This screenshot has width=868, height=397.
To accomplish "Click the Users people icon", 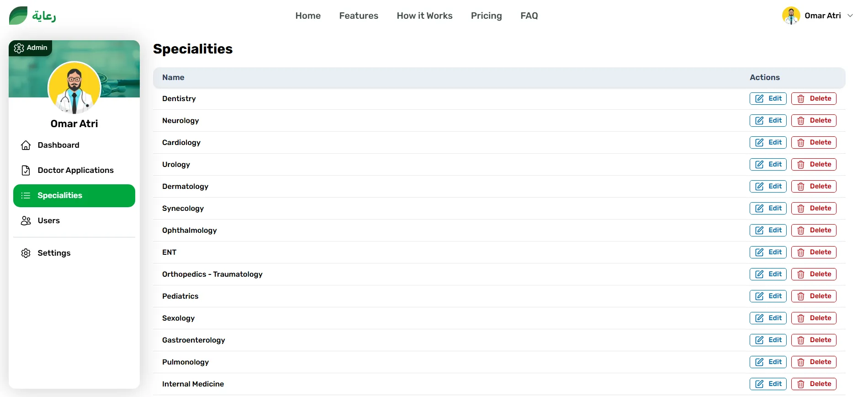I will 26,221.
